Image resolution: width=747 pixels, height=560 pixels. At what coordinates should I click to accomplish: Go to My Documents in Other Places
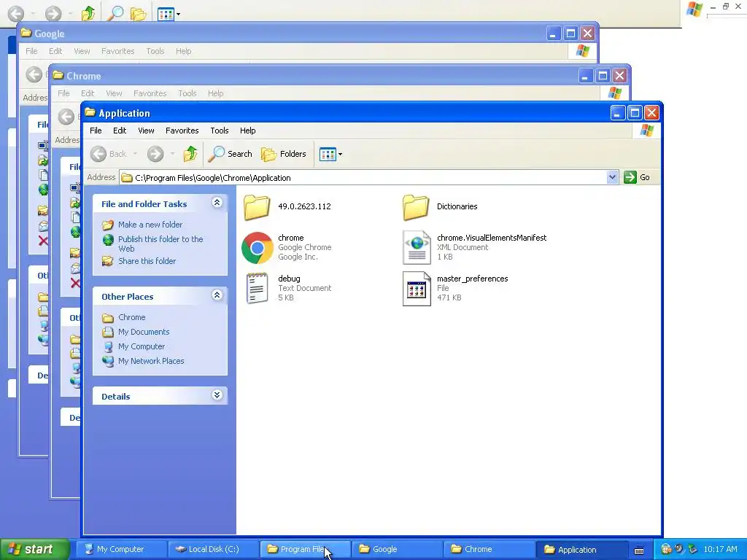coord(144,332)
